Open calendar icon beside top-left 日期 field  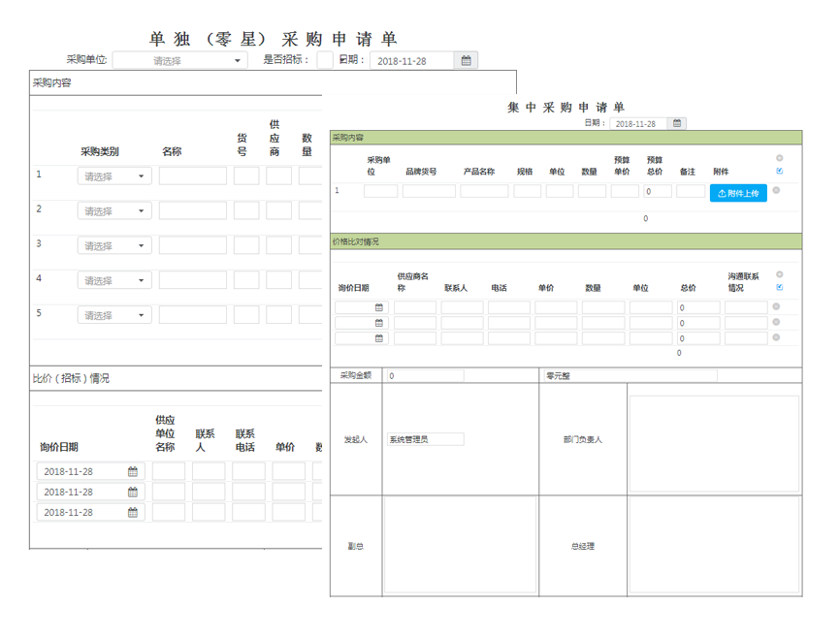[x=466, y=60]
